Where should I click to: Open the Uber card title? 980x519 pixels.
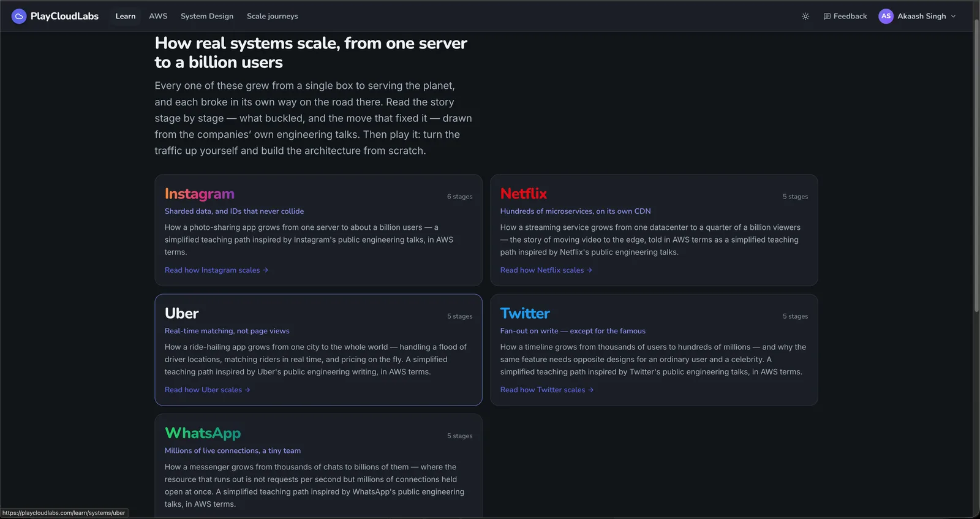(182, 314)
